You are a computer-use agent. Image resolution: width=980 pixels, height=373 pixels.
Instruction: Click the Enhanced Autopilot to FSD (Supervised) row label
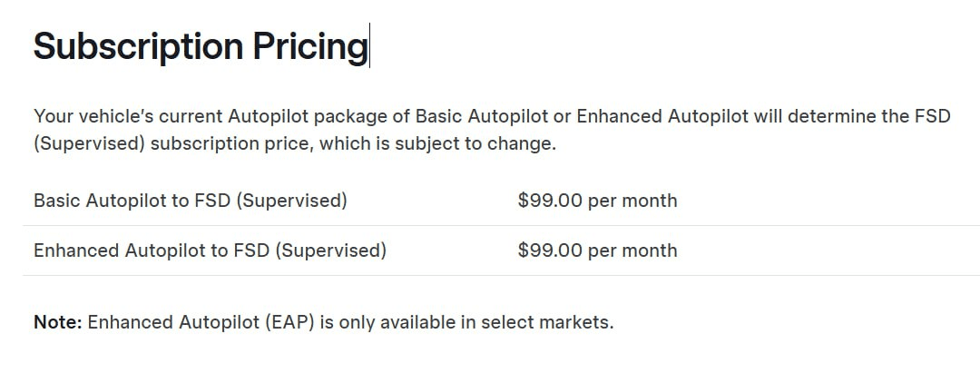click(210, 250)
